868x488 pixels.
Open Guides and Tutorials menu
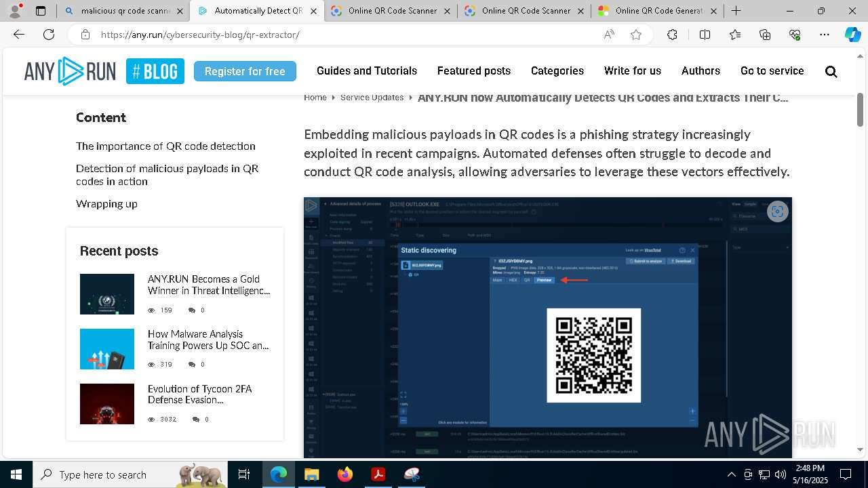click(367, 71)
